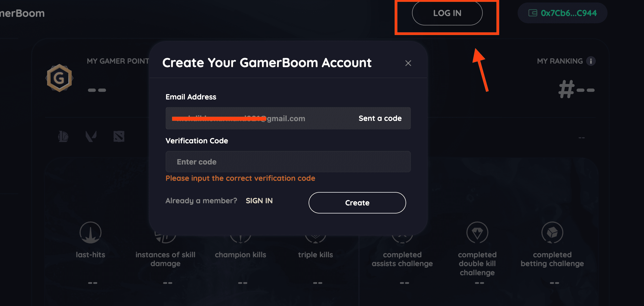
Task: Click the SIGN IN link
Action: pos(259,201)
